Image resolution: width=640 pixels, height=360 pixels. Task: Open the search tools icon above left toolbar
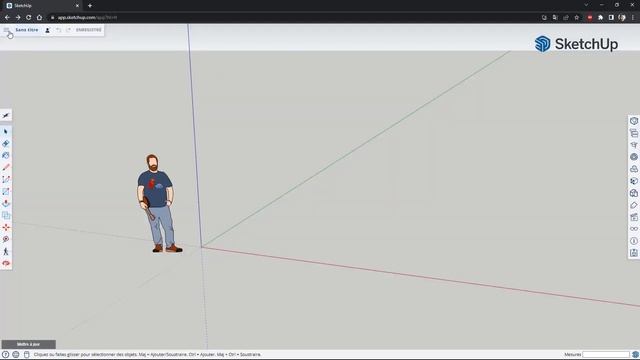pyautogui.click(x=6, y=116)
